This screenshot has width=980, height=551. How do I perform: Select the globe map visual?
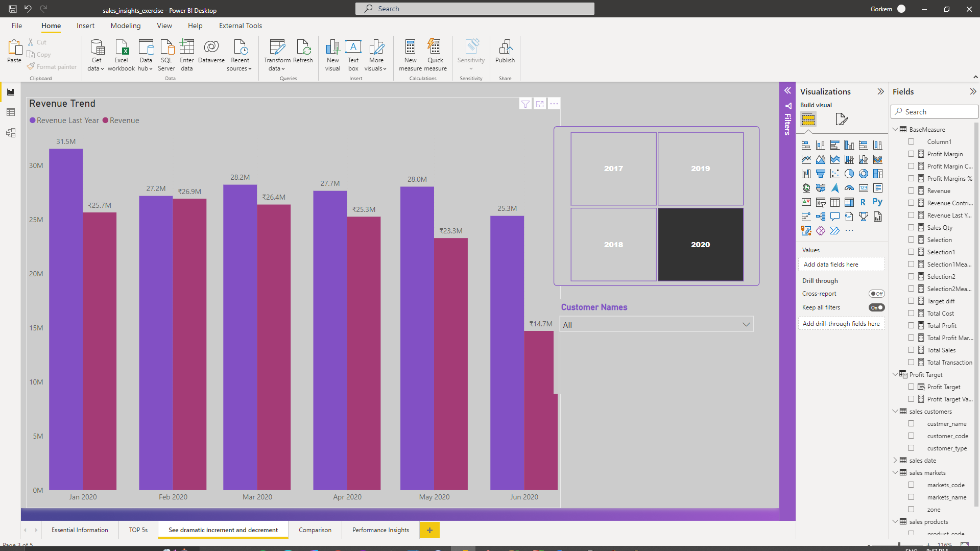pos(806,188)
